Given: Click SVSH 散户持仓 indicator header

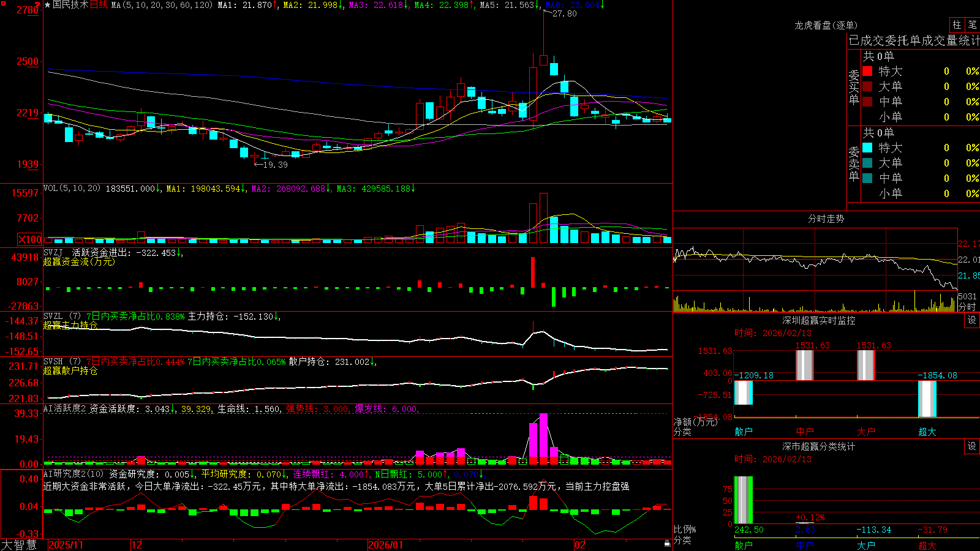Looking at the screenshot, I should (210, 362).
